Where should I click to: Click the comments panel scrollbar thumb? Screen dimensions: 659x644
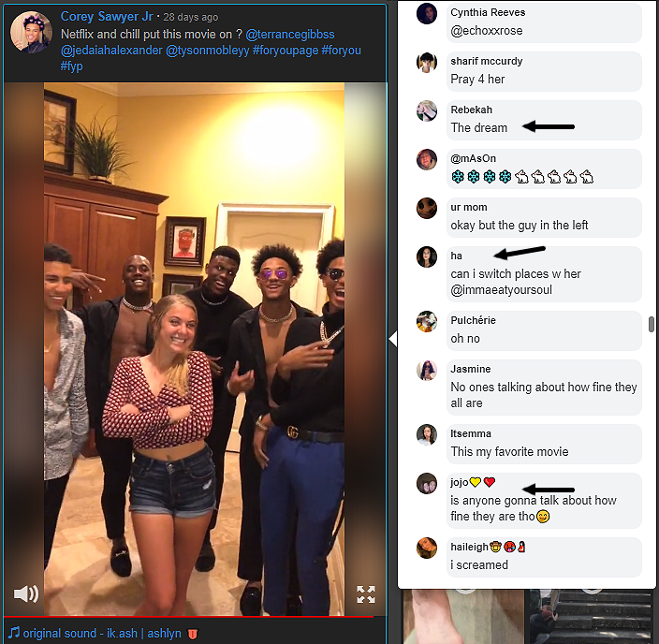pos(651,324)
